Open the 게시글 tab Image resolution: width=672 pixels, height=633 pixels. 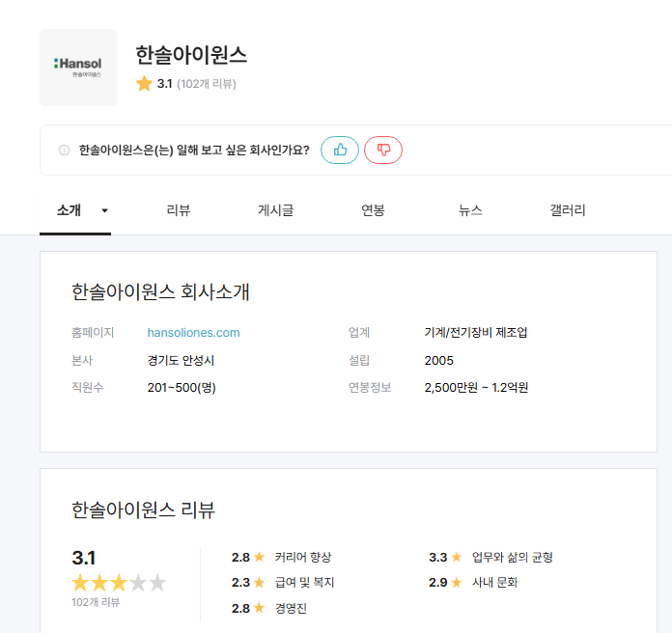[x=275, y=210]
